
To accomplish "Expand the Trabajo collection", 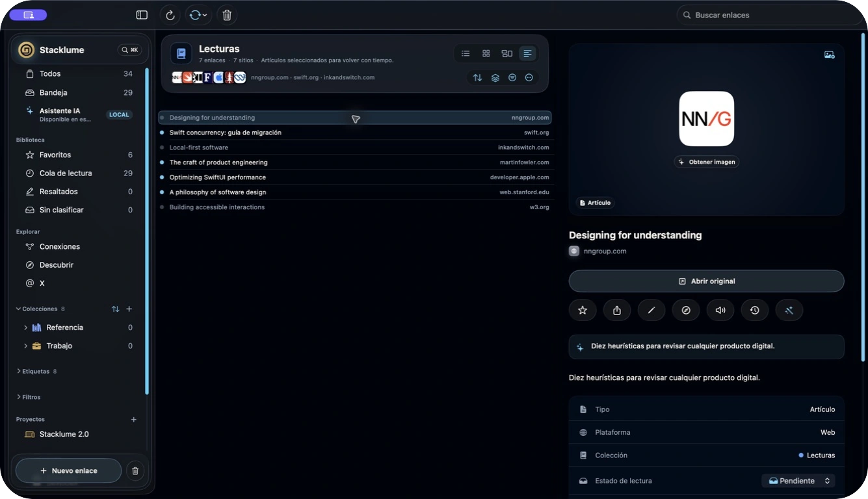I will [x=25, y=346].
